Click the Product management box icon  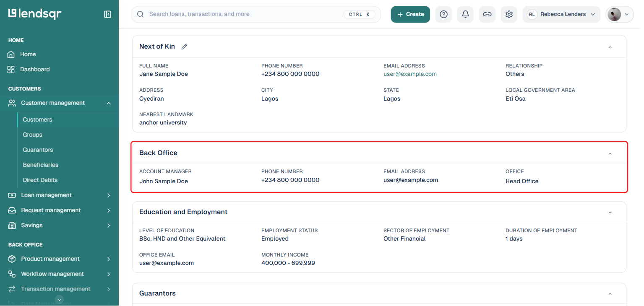point(12,259)
